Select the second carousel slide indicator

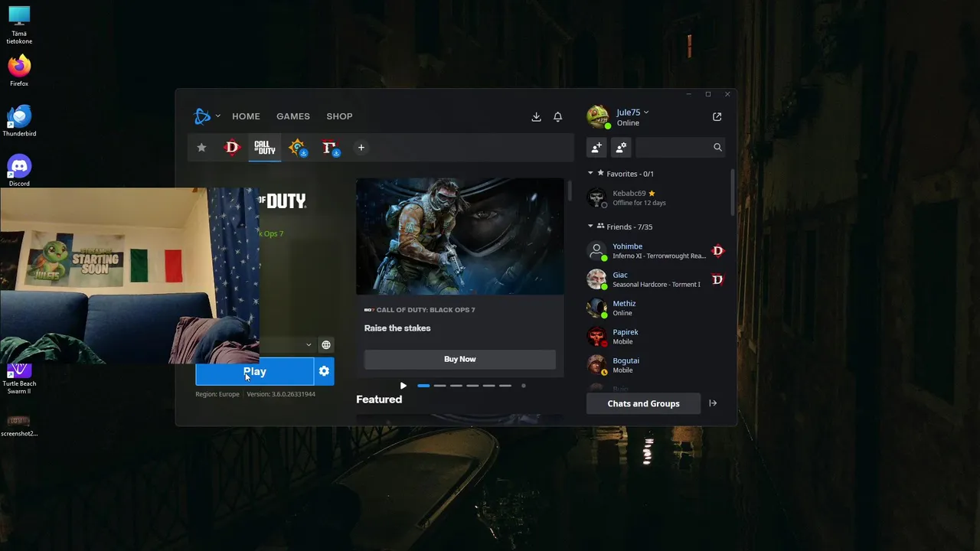[439, 386]
